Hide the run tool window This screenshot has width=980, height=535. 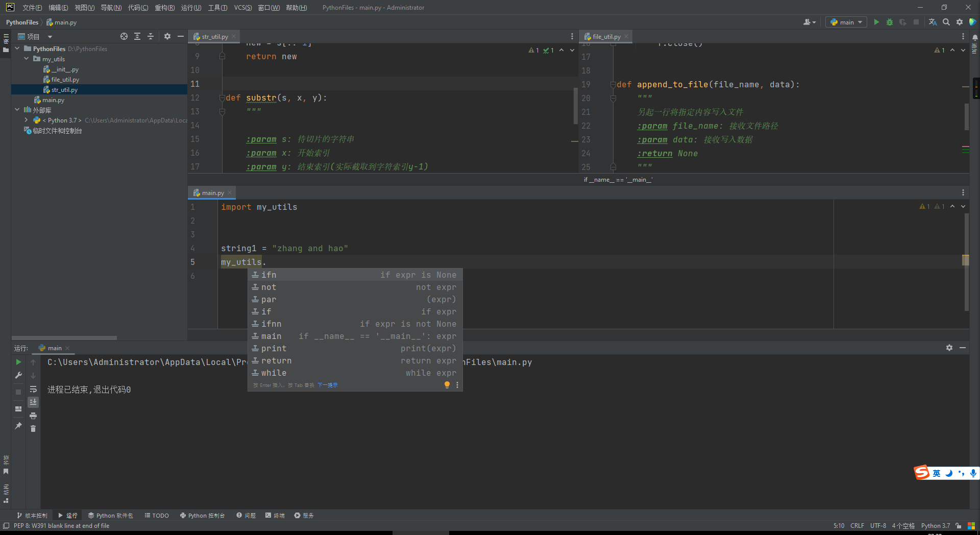(x=963, y=348)
